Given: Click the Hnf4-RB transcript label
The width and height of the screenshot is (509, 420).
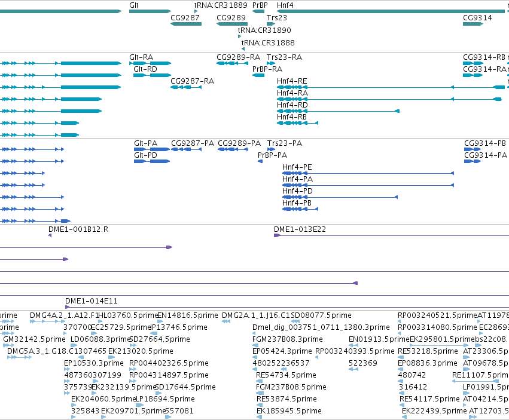Looking at the screenshot, I should pyautogui.click(x=292, y=117).
